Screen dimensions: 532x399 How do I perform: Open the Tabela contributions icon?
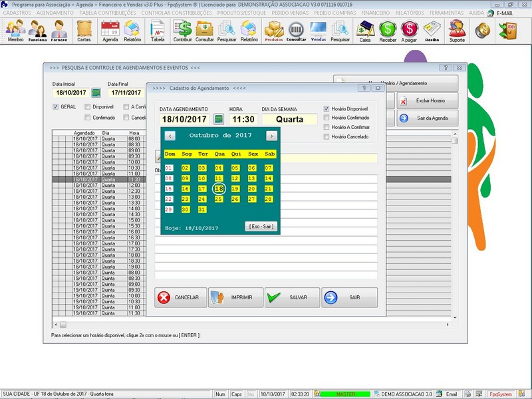click(x=158, y=31)
